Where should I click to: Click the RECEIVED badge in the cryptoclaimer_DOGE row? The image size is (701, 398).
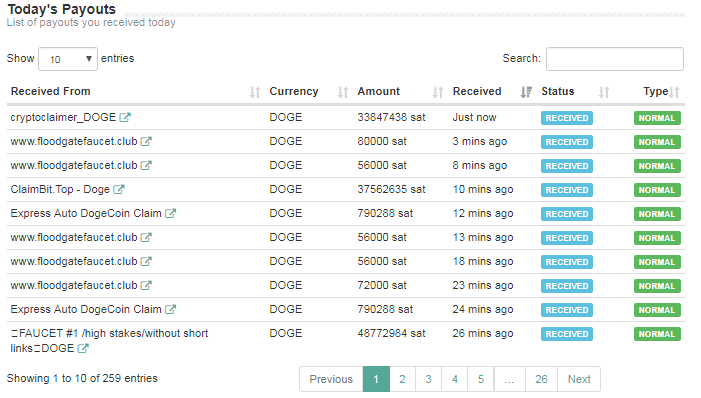pyautogui.click(x=567, y=118)
